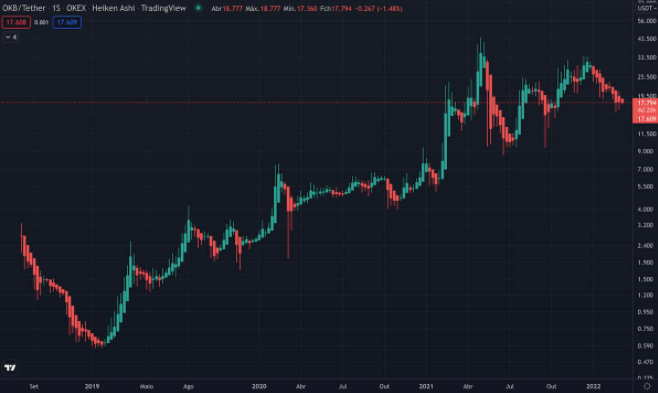Click the 3.200 price axis label

point(645,225)
